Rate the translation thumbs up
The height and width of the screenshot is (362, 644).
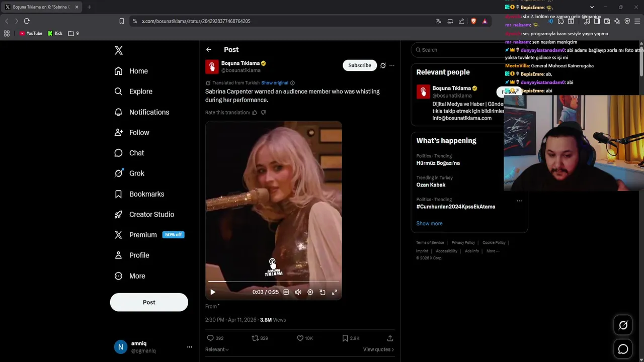coord(255,113)
